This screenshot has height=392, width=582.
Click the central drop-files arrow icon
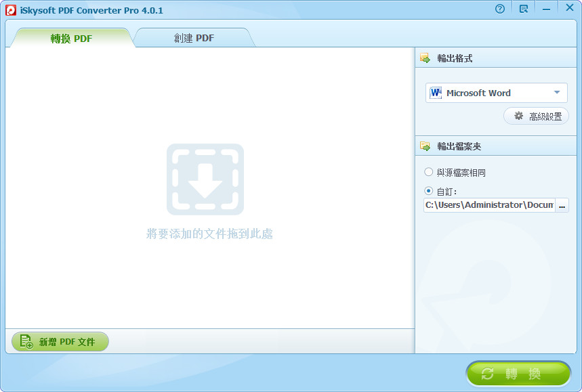205,179
